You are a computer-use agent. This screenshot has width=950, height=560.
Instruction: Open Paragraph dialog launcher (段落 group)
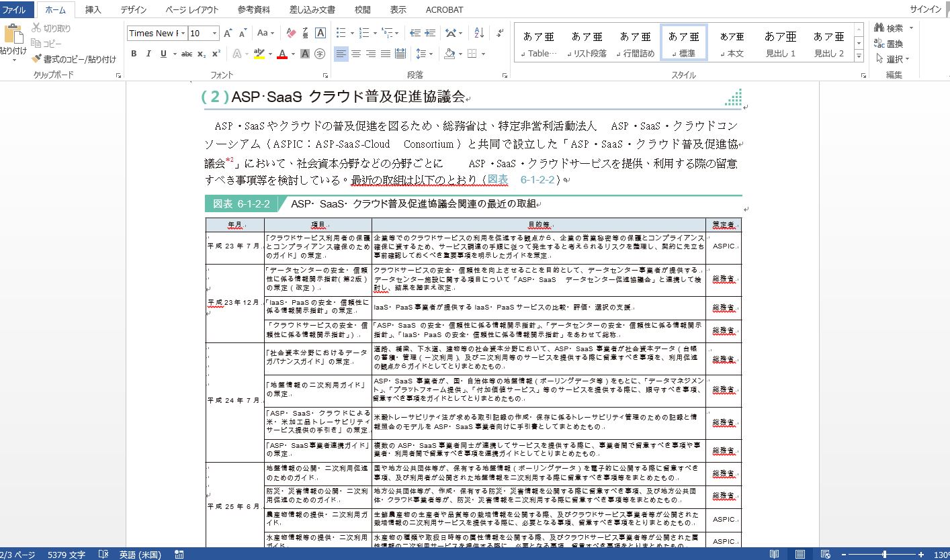click(505, 76)
